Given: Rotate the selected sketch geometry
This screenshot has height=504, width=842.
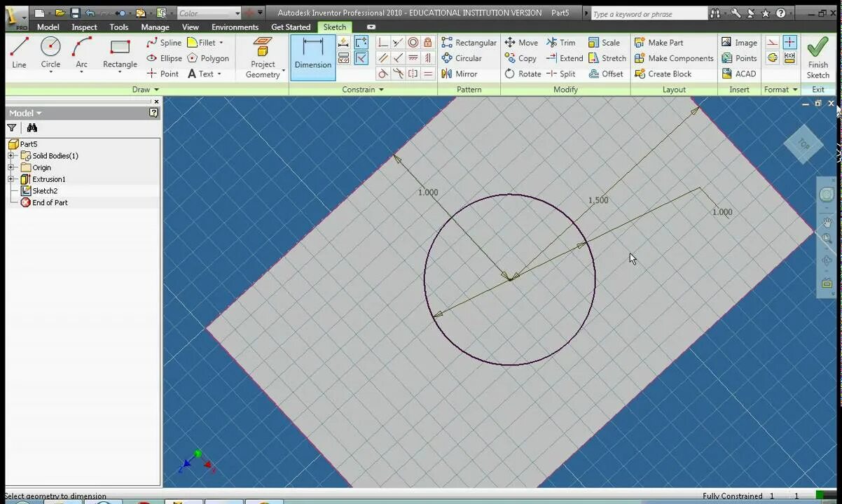Looking at the screenshot, I should pyautogui.click(x=523, y=73).
